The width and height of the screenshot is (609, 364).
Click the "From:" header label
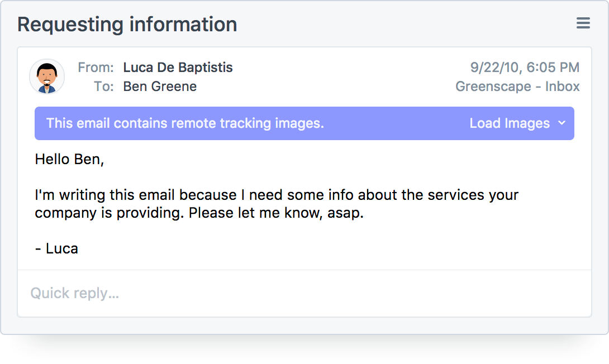[x=96, y=68]
